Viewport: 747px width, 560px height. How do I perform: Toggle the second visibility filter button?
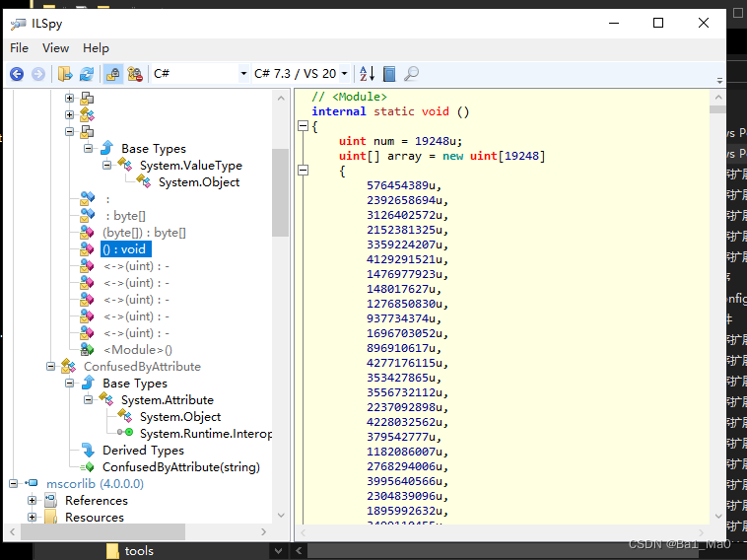pos(135,74)
